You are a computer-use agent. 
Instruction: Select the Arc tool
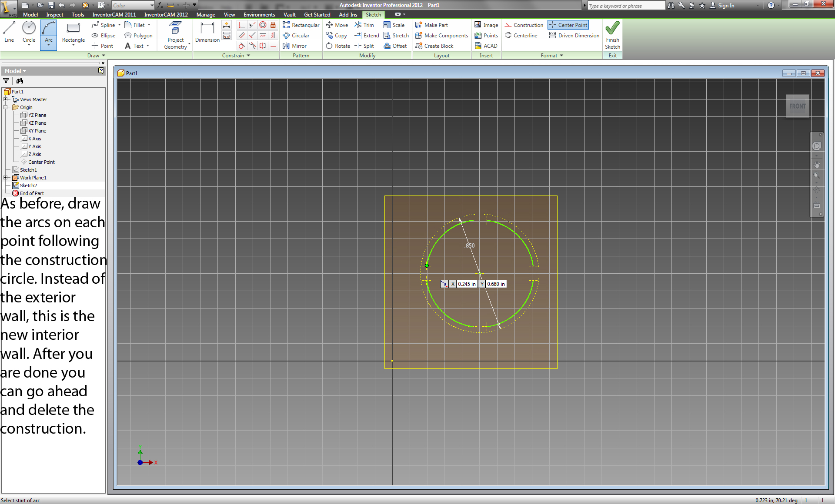pyautogui.click(x=48, y=35)
